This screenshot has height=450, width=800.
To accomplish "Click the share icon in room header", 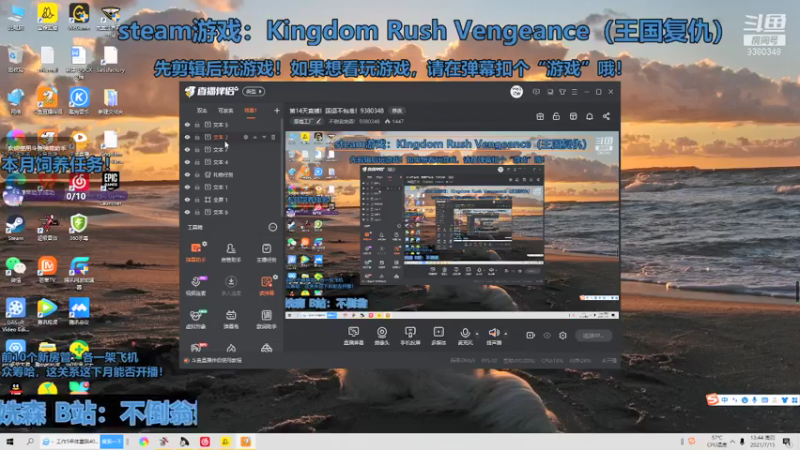I will tap(606, 116).
